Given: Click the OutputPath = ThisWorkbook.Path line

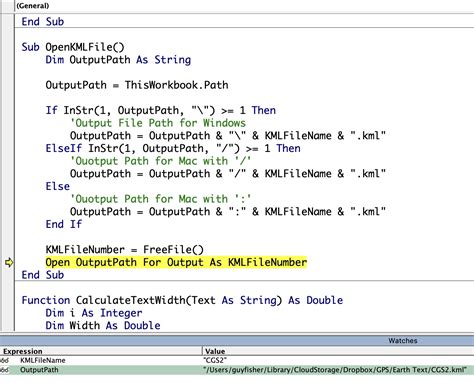Looking at the screenshot, I should tap(137, 85).
